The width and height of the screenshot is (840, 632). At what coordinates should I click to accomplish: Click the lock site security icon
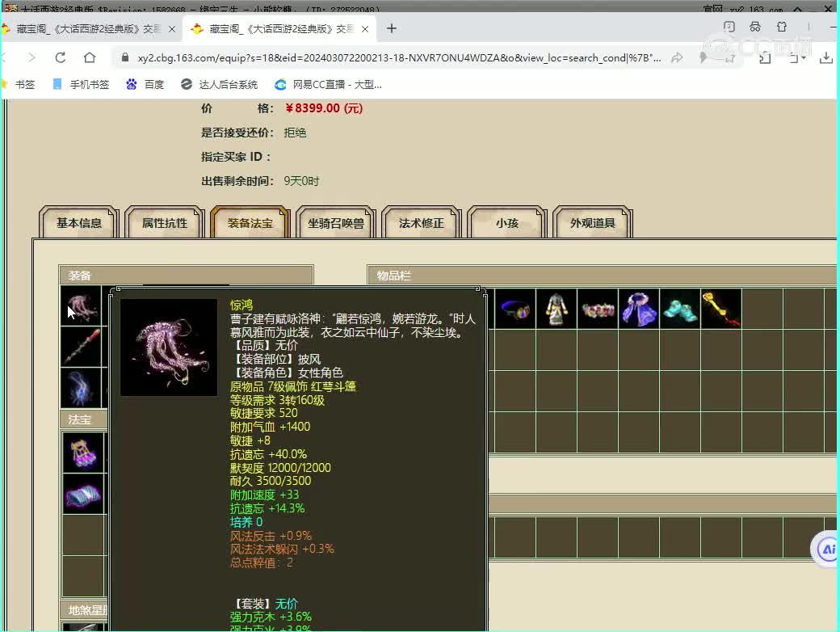(125, 57)
